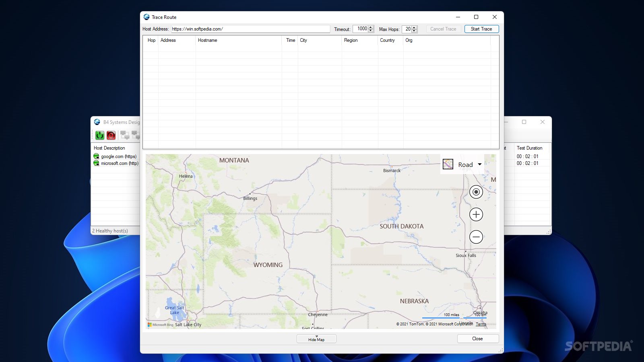The image size is (644, 362).
Task: Sort by Hostname column header
Action: pos(239,40)
